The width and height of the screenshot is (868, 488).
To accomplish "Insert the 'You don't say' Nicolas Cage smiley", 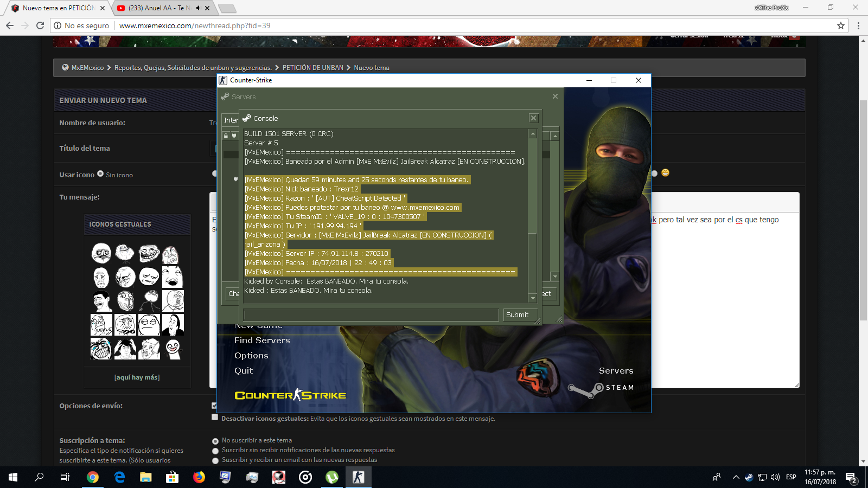I will point(173,324).
